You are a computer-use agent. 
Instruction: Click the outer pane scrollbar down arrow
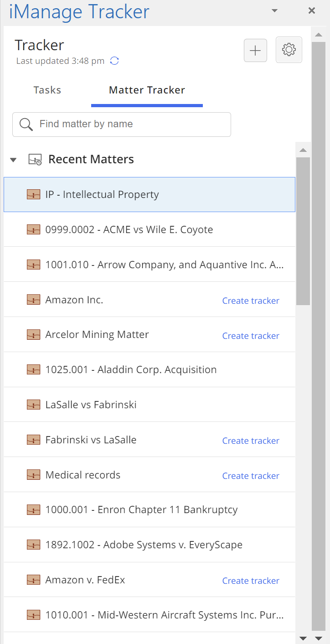(x=318, y=638)
